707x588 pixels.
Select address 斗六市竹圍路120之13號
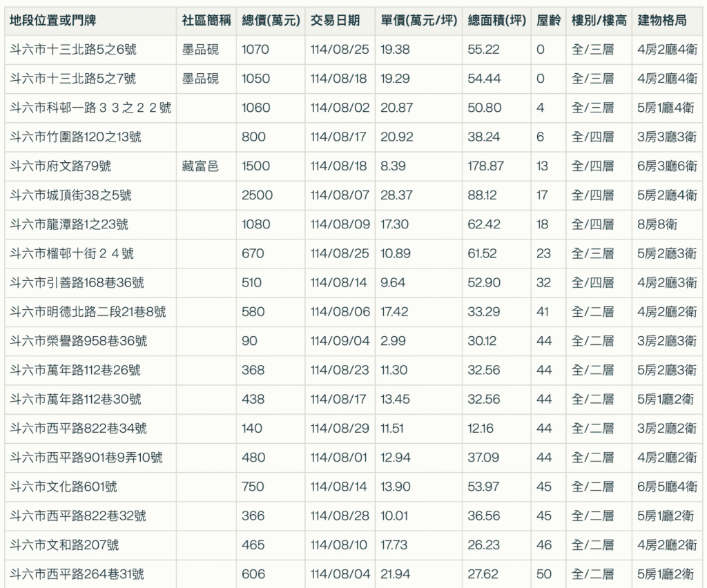pos(75,137)
